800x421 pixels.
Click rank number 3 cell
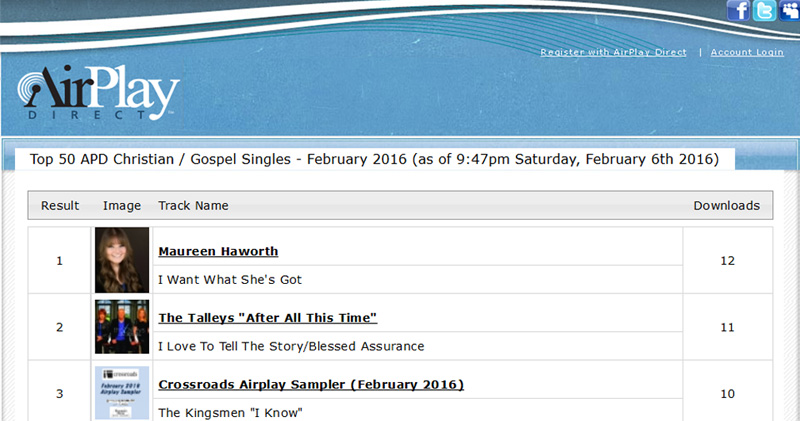coord(60,391)
